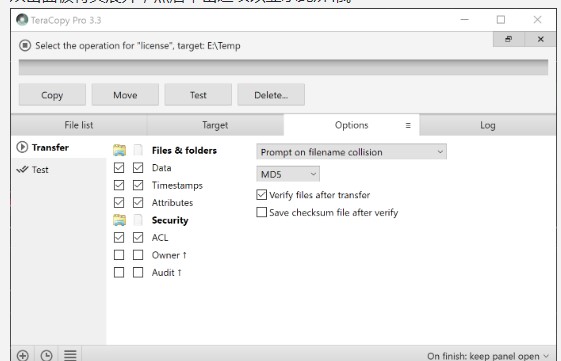The image size is (561, 361).
Task: Toggle the folder Data checkbox
Action: tap(119, 167)
